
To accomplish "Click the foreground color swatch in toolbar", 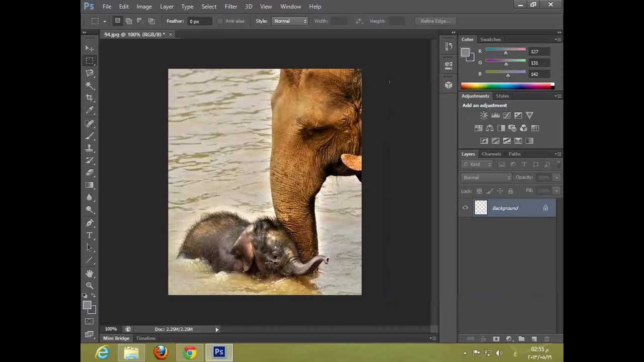I will click(x=87, y=305).
